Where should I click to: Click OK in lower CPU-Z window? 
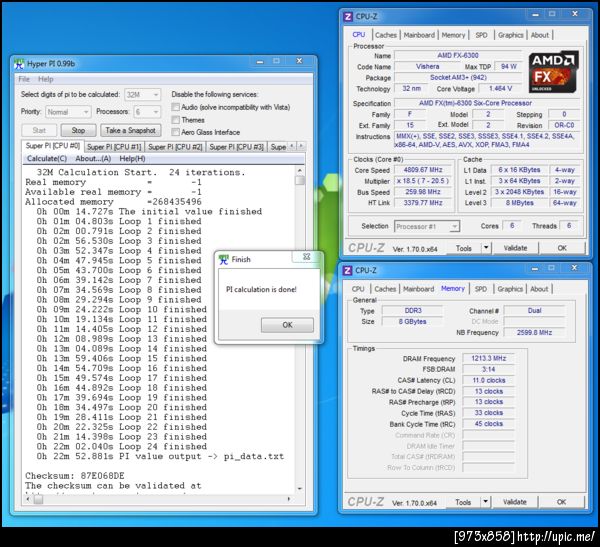click(561, 502)
